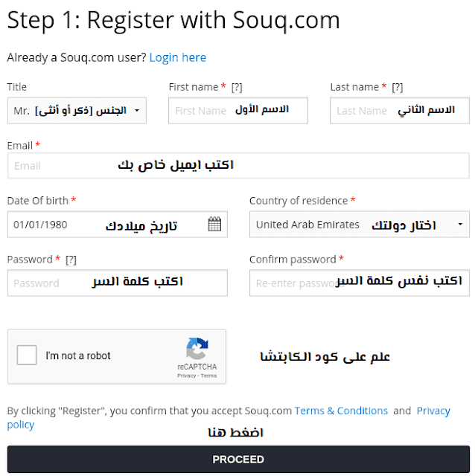Click the Last name help [?] icon

point(398,87)
